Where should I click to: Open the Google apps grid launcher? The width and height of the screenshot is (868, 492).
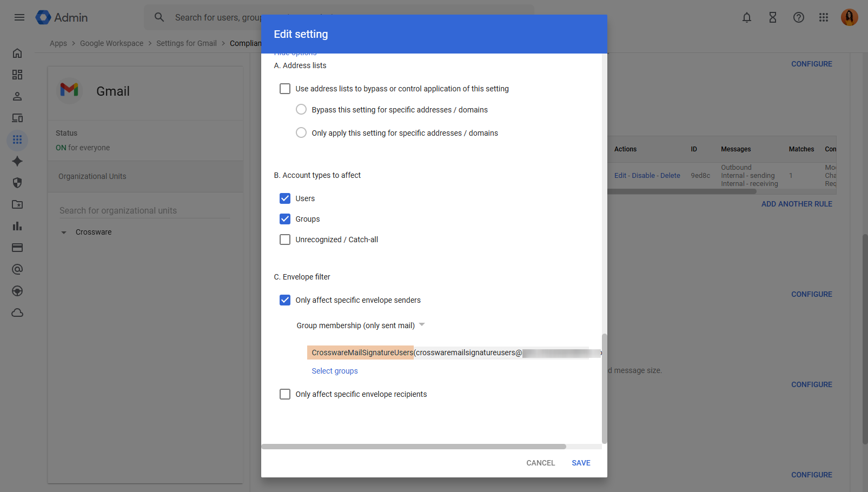(x=824, y=17)
